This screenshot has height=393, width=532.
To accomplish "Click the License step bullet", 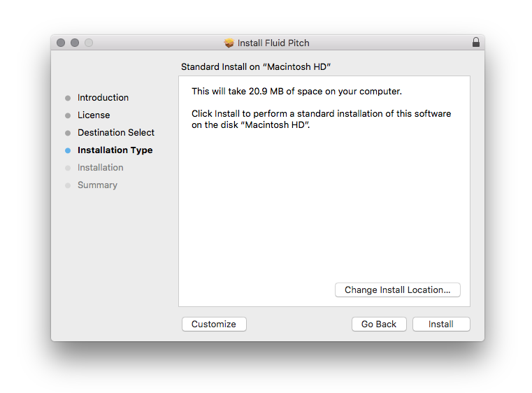I will [x=68, y=115].
